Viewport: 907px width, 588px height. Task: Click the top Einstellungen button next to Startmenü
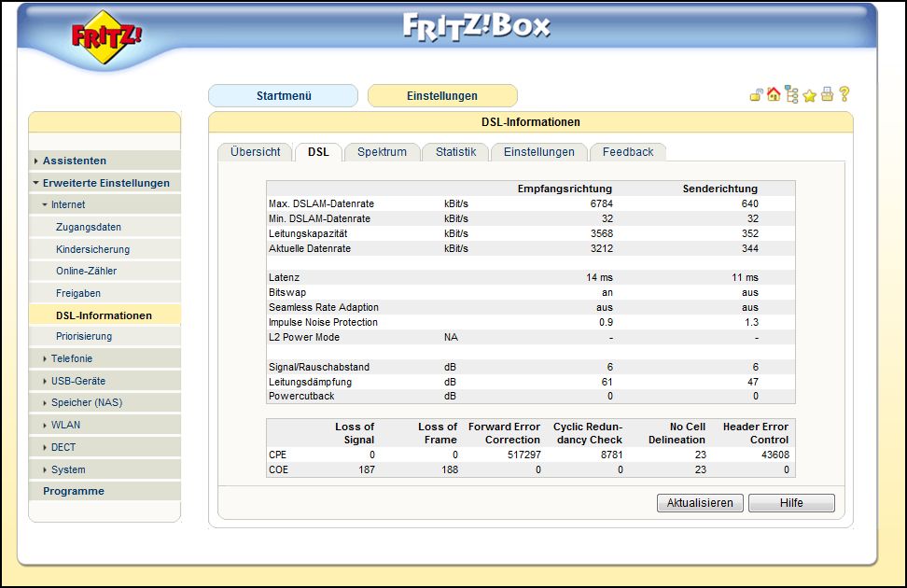point(442,96)
